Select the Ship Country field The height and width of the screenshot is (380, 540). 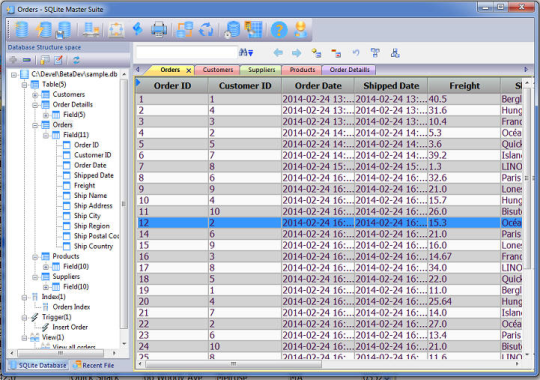[93, 246]
